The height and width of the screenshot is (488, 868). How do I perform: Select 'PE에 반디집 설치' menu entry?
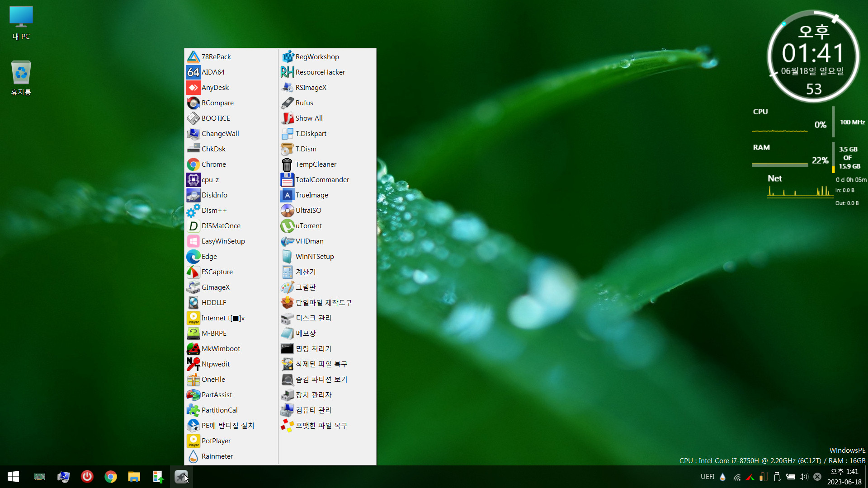click(x=231, y=426)
